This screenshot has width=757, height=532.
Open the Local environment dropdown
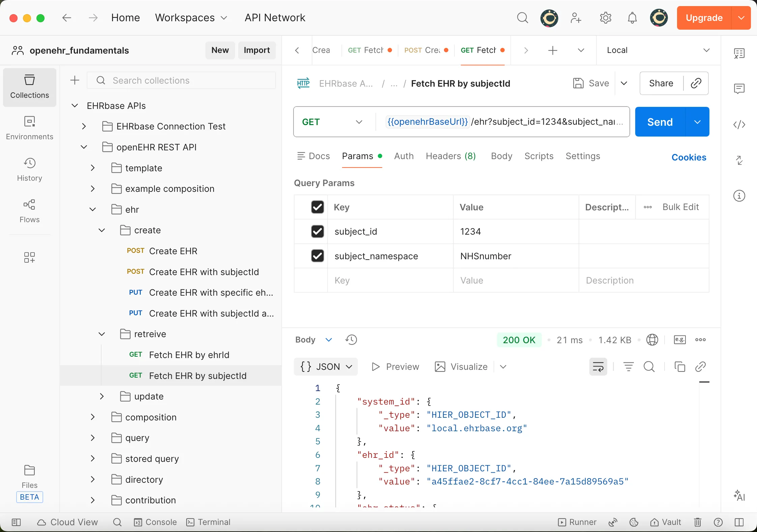657,50
